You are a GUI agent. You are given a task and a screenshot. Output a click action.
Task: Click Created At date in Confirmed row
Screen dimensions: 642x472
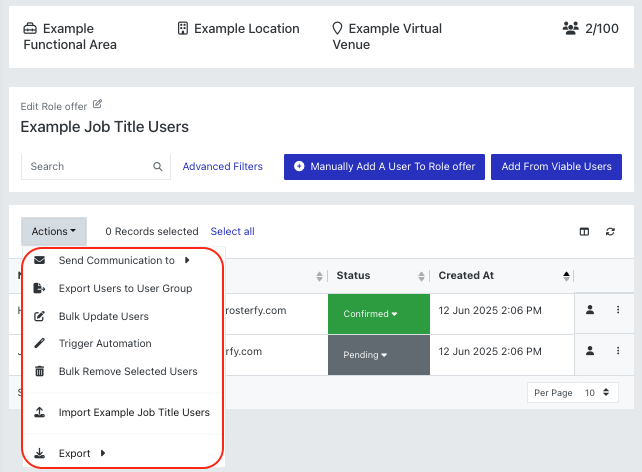(490, 310)
